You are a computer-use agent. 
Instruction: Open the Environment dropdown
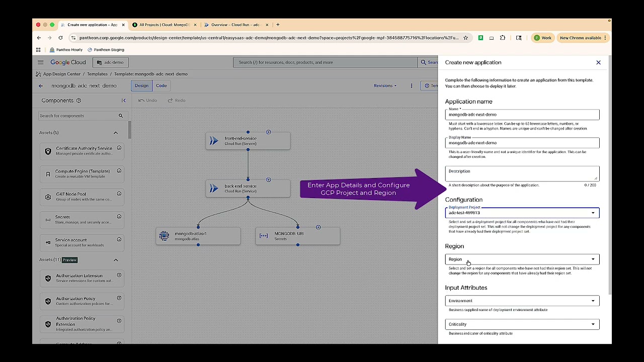point(522,301)
